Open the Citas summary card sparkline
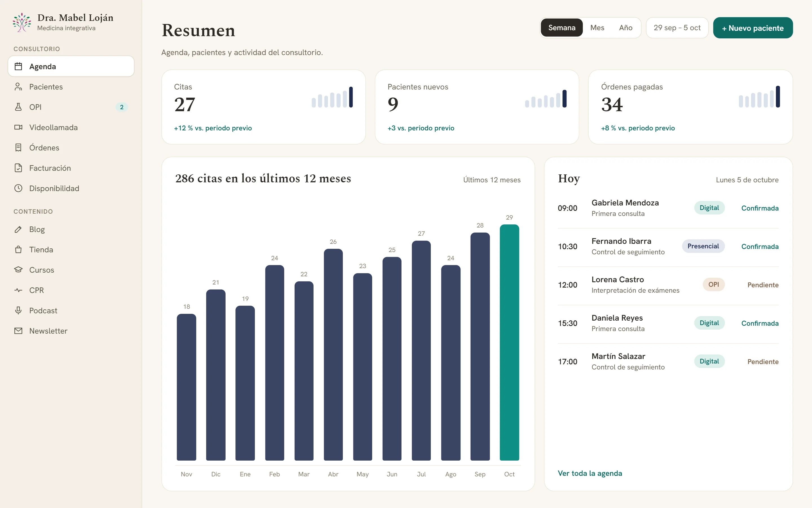 332,97
